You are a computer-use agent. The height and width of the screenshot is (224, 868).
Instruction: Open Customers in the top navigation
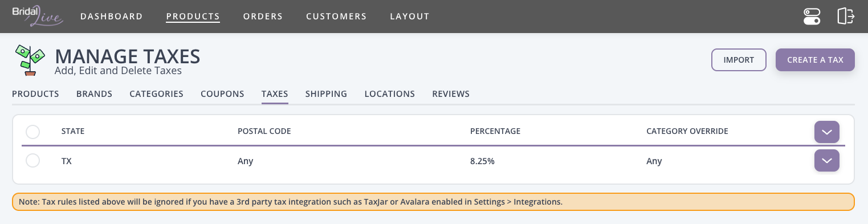point(336,17)
